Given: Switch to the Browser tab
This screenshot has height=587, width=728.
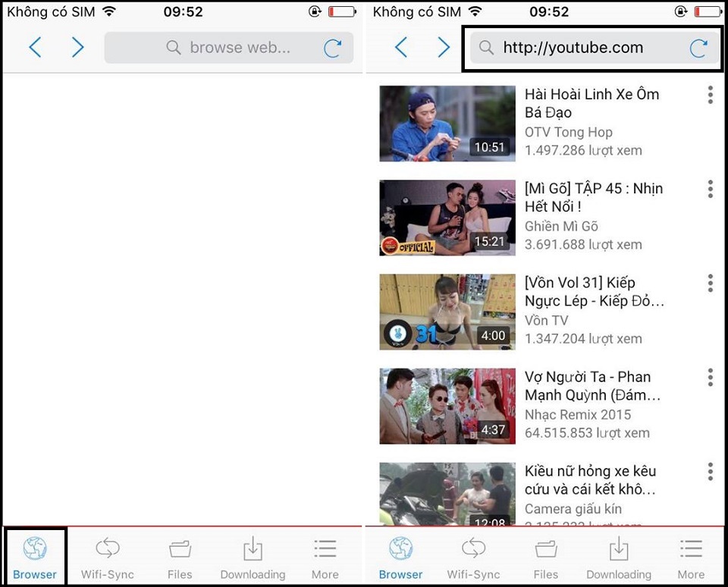Looking at the screenshot, I should (x=400, y=556).
